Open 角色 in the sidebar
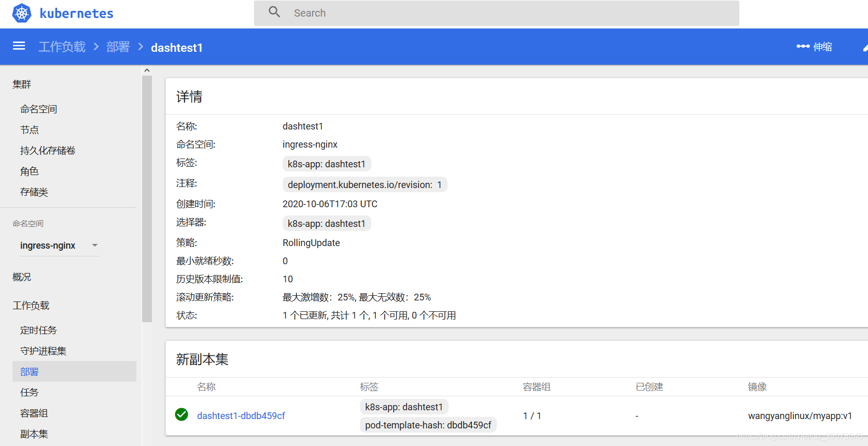 30,171
